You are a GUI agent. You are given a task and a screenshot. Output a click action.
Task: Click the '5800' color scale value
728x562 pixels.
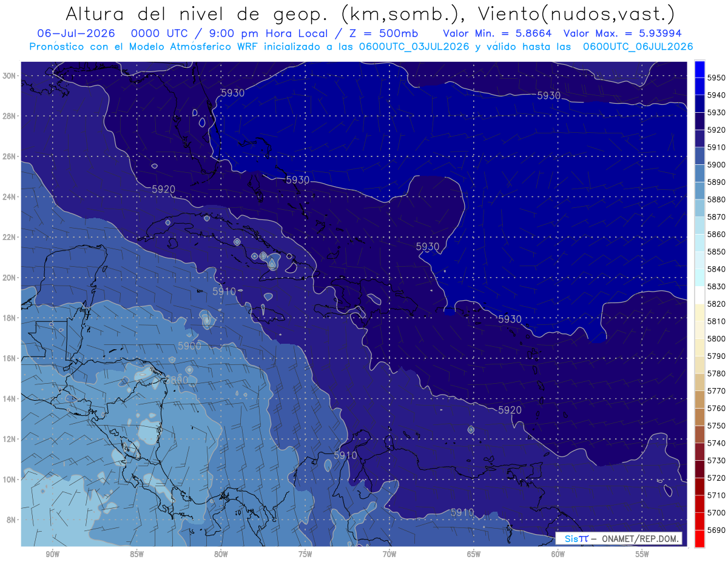(x=716, y=338)
